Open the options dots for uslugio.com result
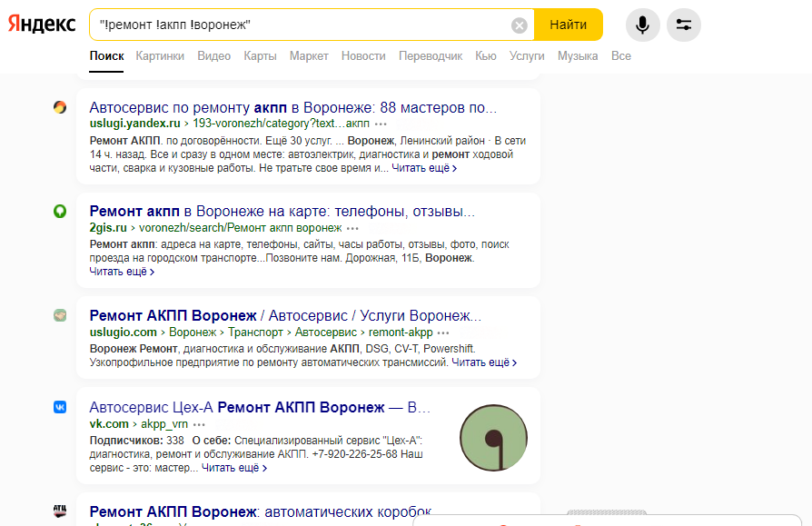 point(443,332)
